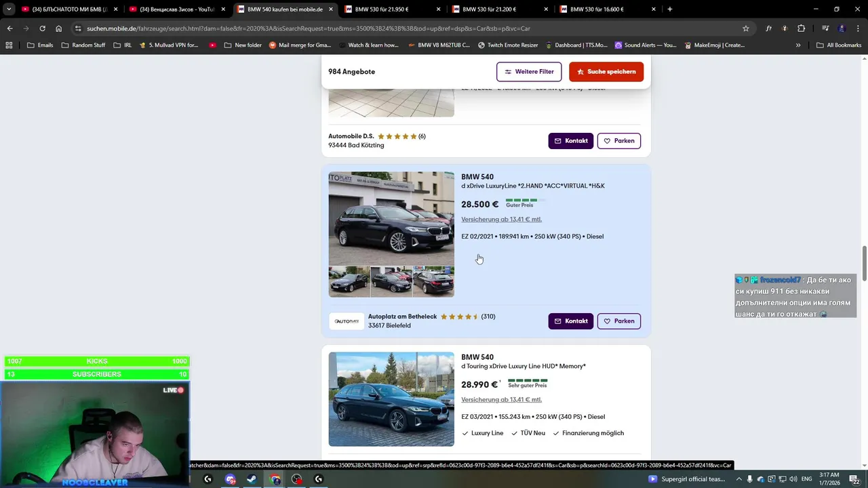Open the Chrome apps grid in bookmarks bar

click(9, 45)
